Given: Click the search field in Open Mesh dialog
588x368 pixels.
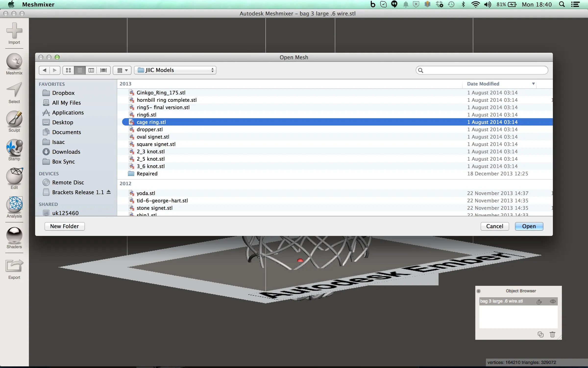Looking at the screenshot, I should (482, 70).
